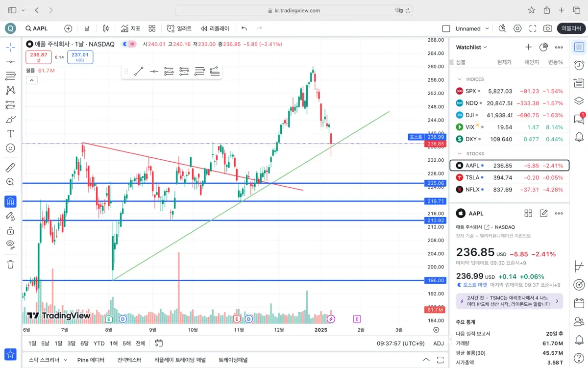
Task: Open the indicator templates grid icon
Action: point(152,28)
